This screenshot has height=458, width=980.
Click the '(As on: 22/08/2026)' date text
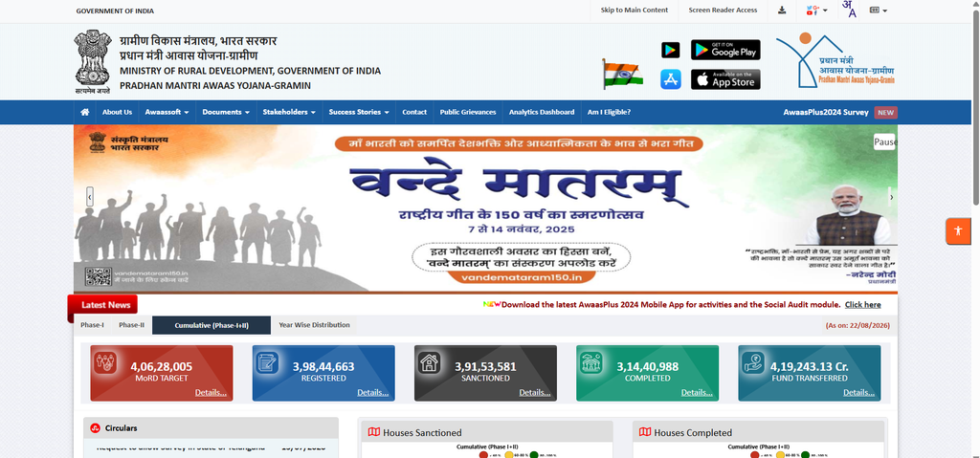point(857,325)
